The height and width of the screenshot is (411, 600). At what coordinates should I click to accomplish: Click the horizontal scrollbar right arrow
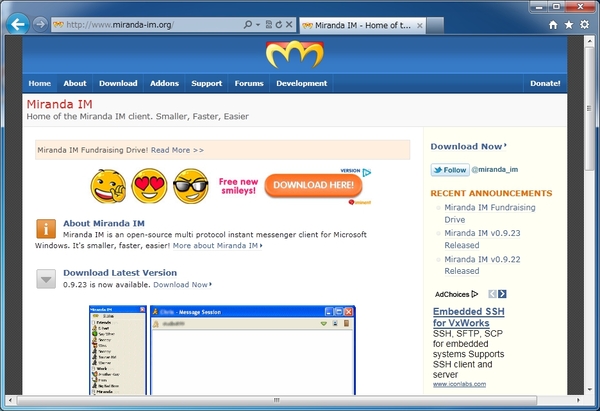[578, 400]
